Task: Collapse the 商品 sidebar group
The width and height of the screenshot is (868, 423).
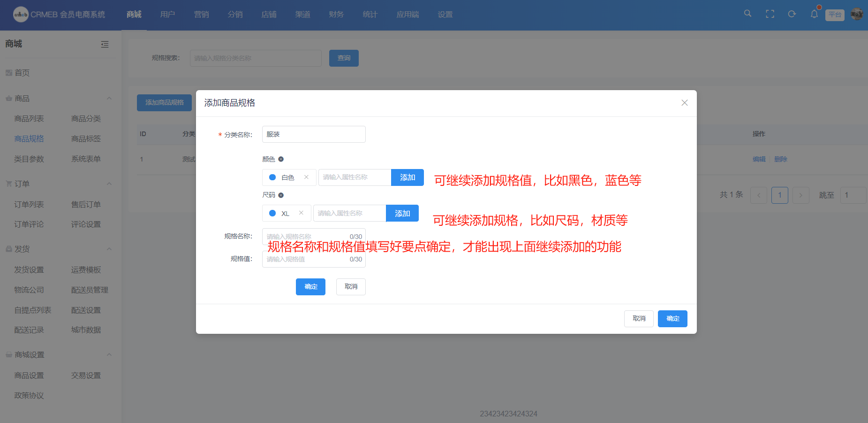Action: (x=109, y=99)
